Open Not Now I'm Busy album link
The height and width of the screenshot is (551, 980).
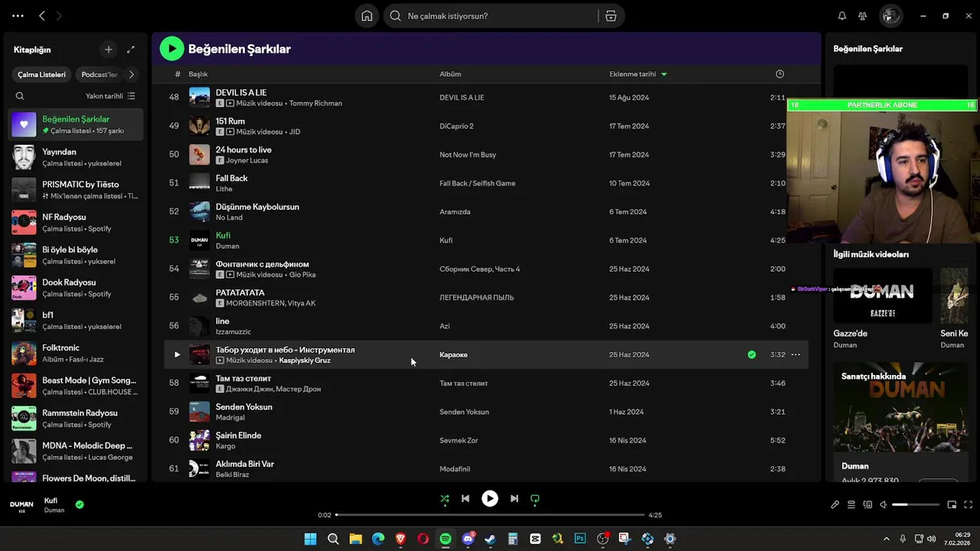tap(468, 155)
